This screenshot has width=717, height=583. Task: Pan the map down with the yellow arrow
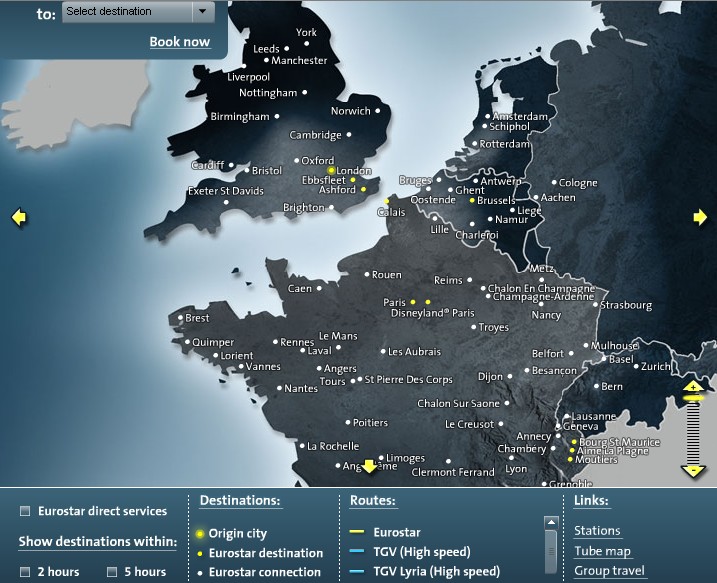(x=368, y=465)
